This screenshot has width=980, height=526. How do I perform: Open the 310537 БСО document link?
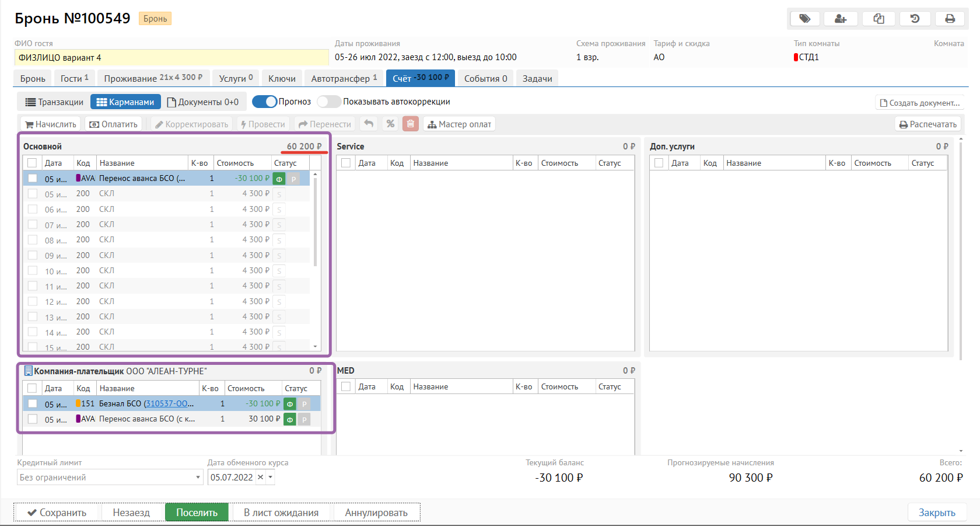[168, 403]
